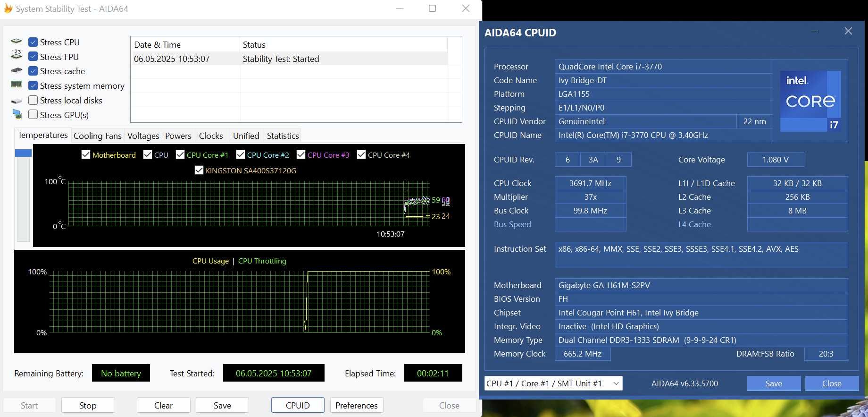Uncheck the Stress CPU checkbox
This screenshot has height=417, width=868.
point(33,42)
